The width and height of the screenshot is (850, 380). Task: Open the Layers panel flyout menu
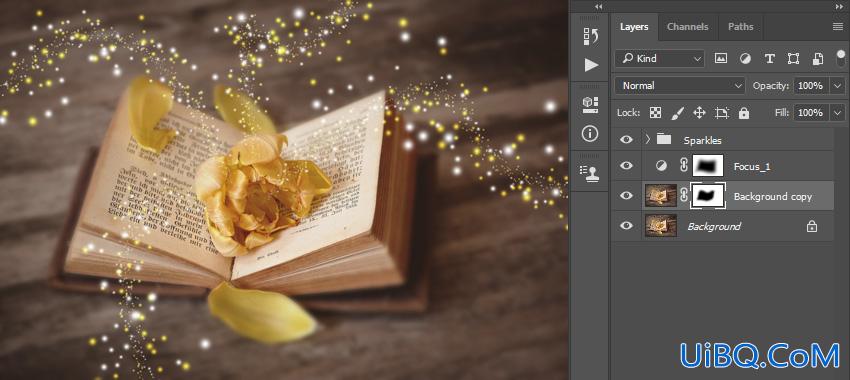tap(838, 27)
